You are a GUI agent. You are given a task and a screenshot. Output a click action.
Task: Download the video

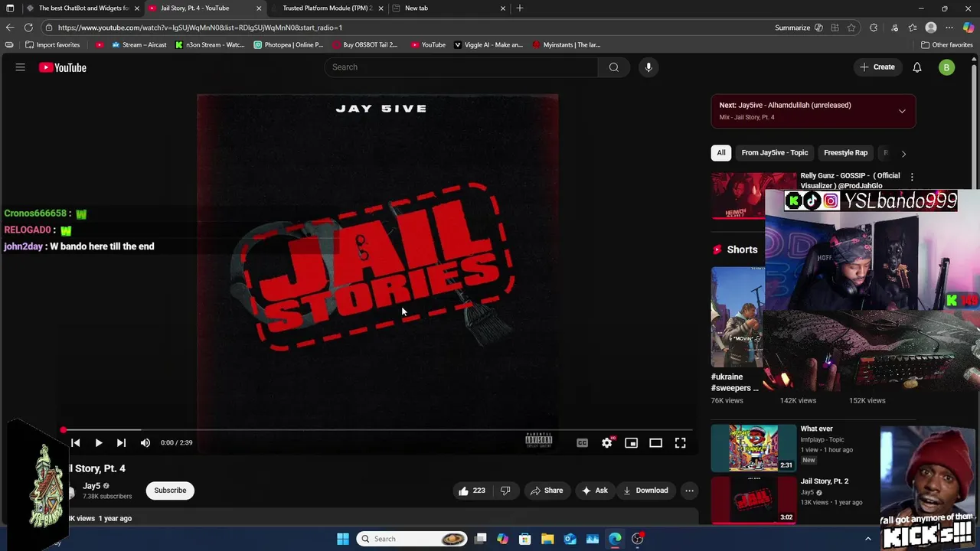pos(645,491)
